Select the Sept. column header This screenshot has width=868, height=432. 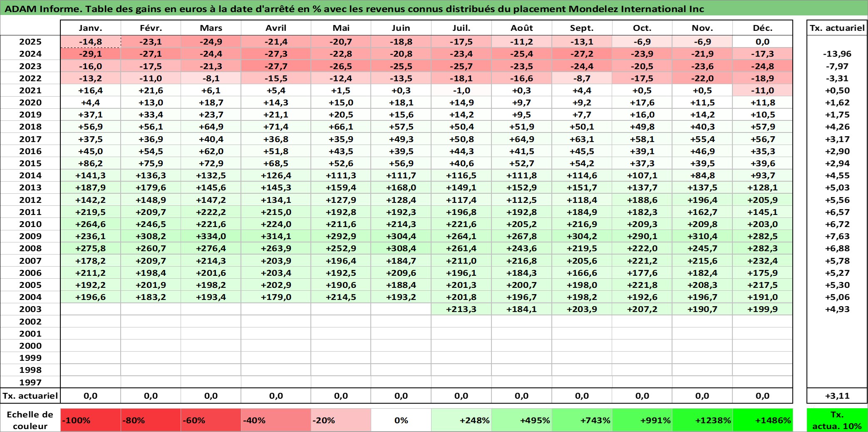[582, 28]
